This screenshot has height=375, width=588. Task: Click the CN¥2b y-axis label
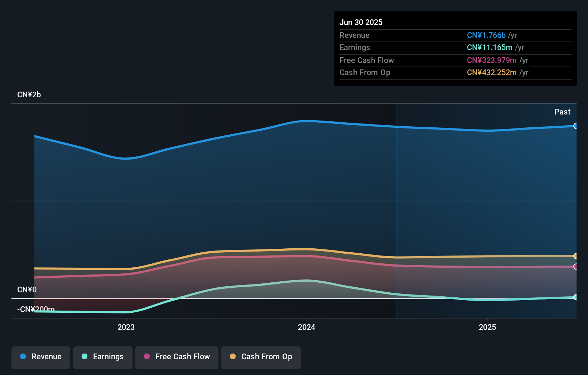click(x=29, y=95)
